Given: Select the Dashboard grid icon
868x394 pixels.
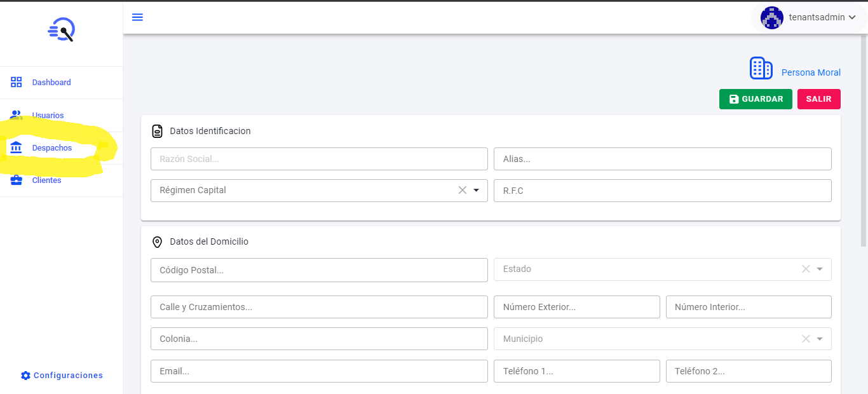Looking at the screenshot, I should pos(15,81).
